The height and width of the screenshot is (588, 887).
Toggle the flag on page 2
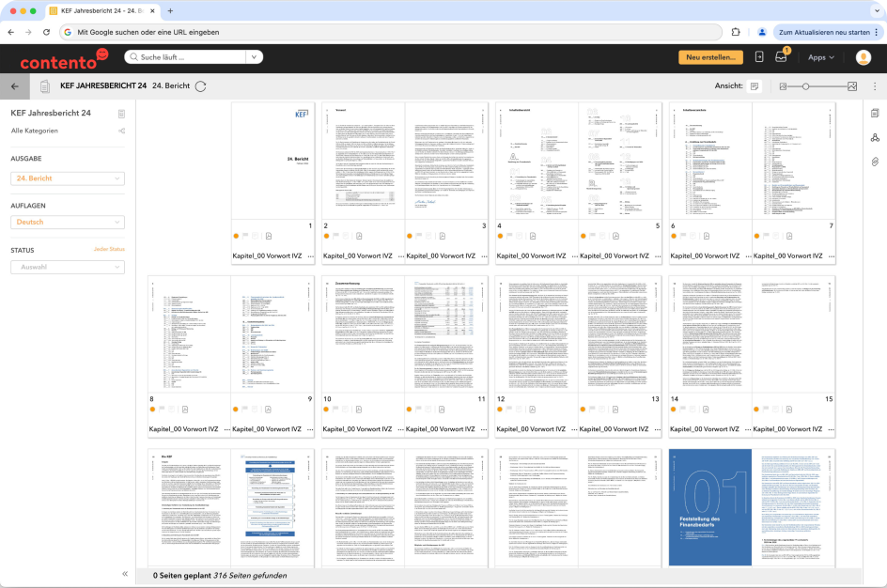point(335,237)
